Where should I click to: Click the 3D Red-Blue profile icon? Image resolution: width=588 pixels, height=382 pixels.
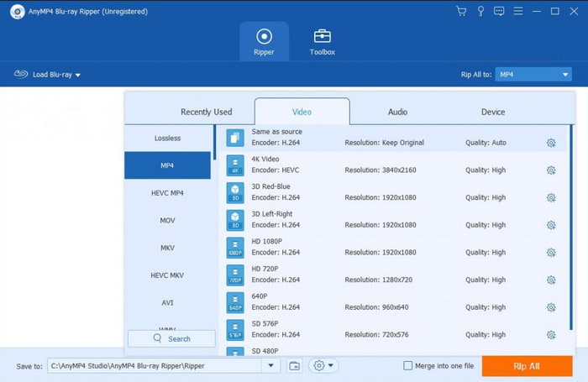(x=235, y=193)
